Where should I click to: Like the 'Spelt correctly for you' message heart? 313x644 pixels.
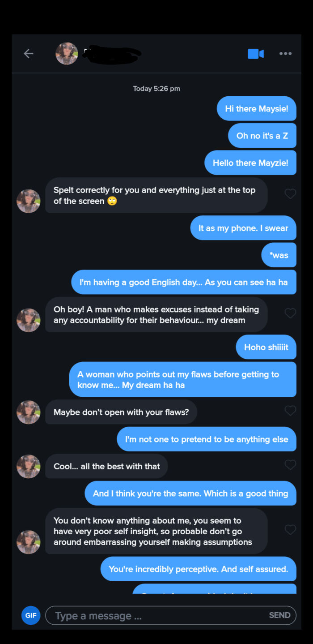click(x=290, y=193)
